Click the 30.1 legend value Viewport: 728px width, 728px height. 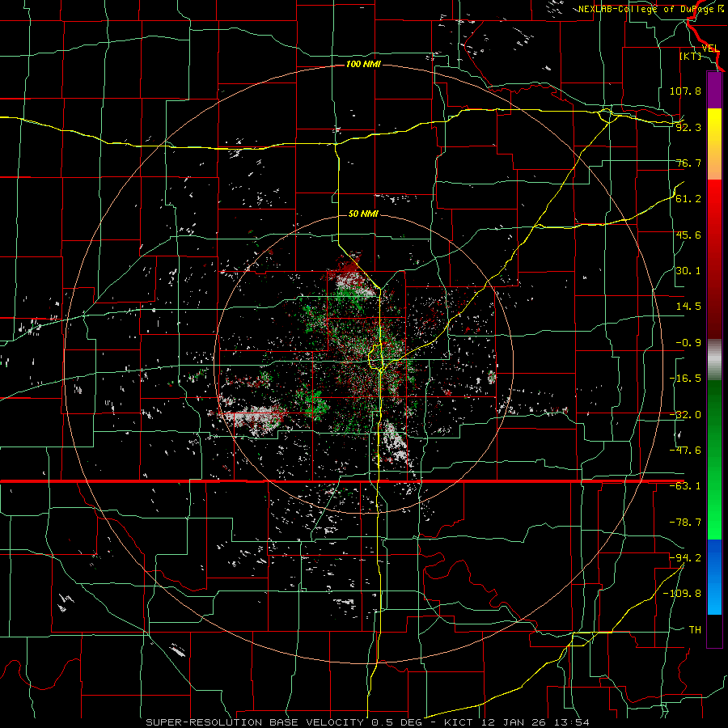click(x=688, y=271)
